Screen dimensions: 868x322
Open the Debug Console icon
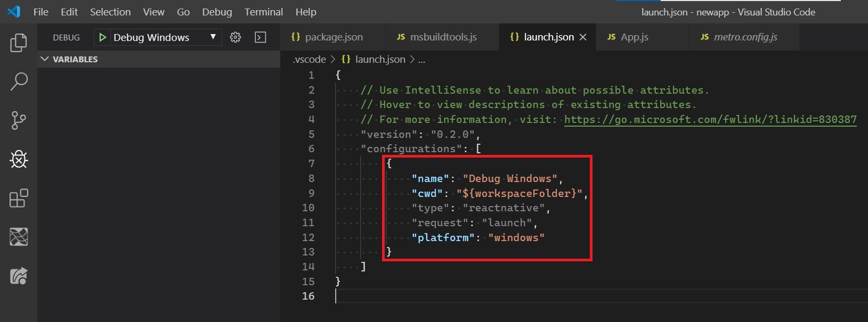(261, 37)
